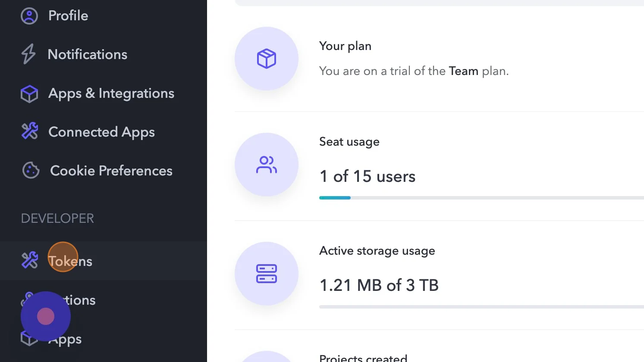Click the Notifications lightning bolt icon

coord(28,54)
